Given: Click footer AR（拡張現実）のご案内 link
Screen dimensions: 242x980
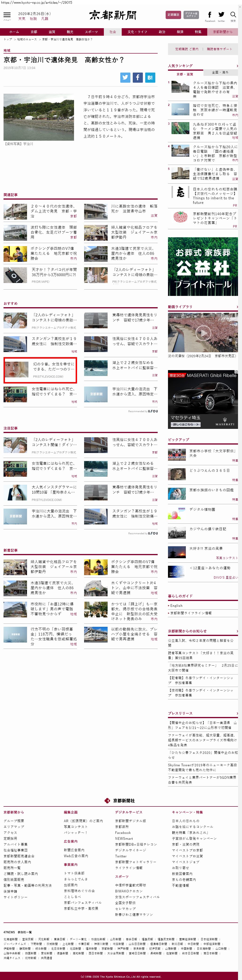Looking at the screenshot, I should [x=83, y=821].
